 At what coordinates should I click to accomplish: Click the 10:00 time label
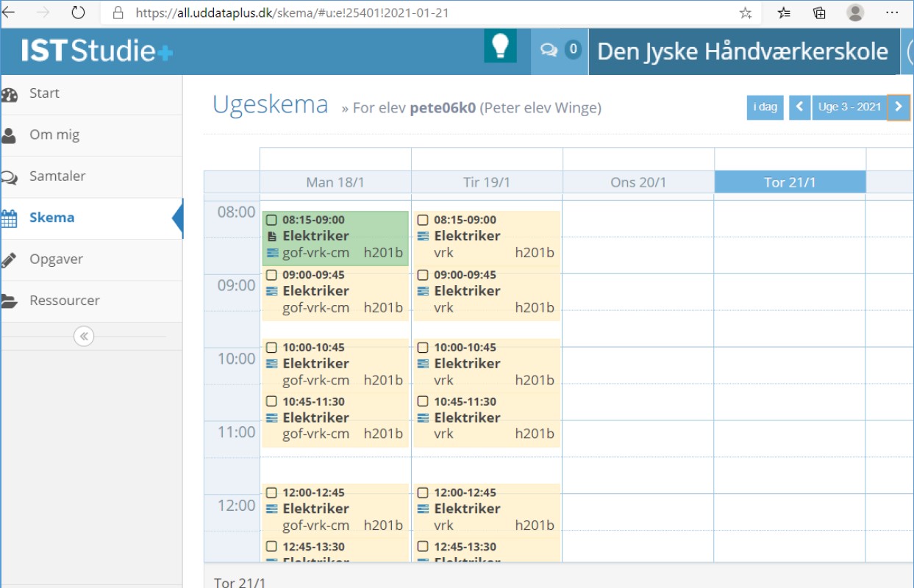pos(236,359)
